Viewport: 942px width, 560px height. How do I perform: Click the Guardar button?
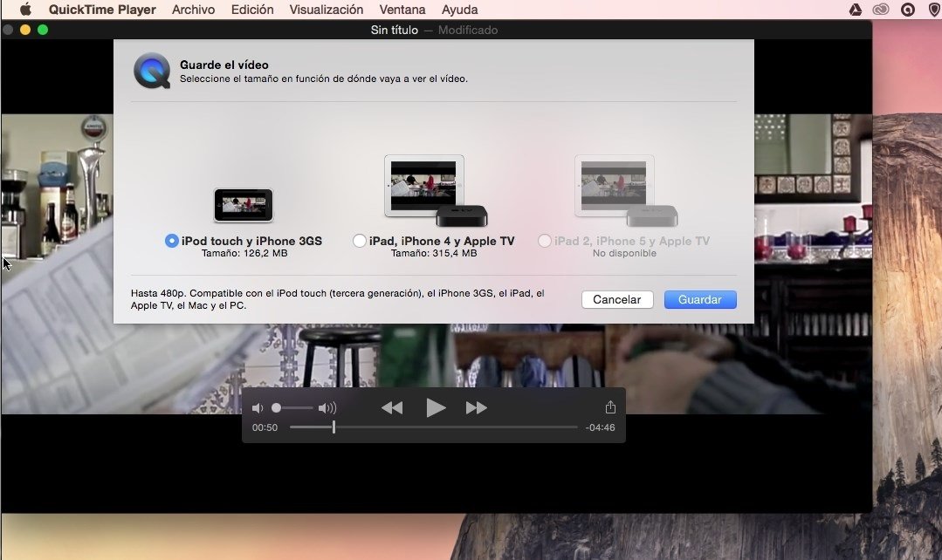click(x=700, y=299)
